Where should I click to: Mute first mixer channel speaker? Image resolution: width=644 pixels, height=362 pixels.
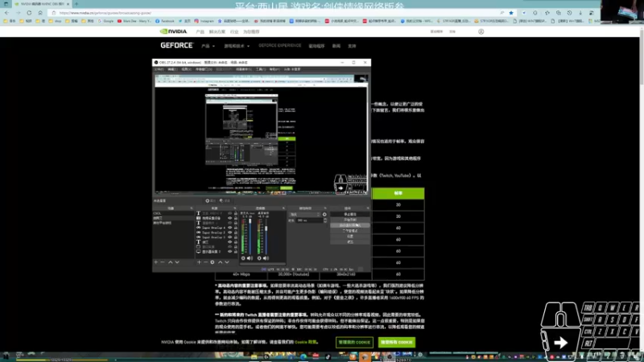[250, 258]
